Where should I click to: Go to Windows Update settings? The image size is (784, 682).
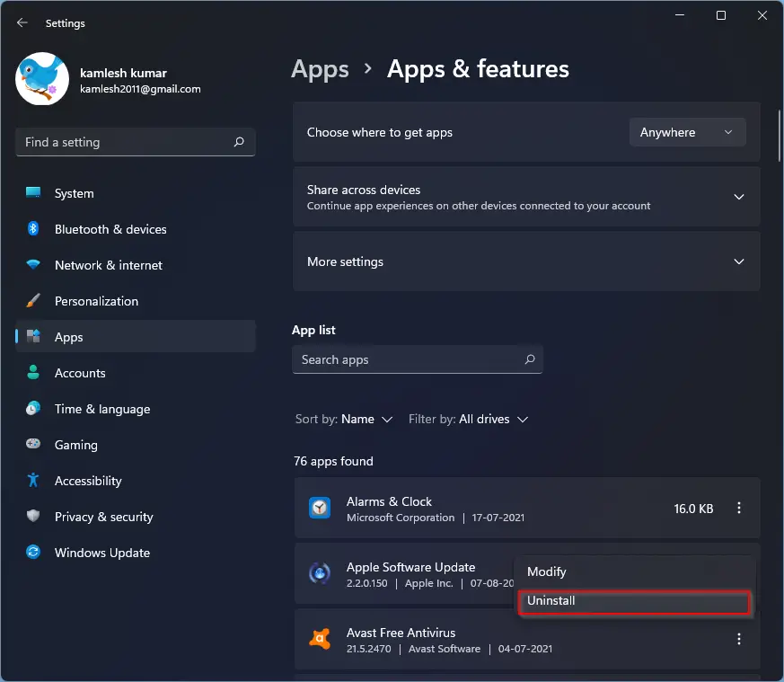click(136, 553)
